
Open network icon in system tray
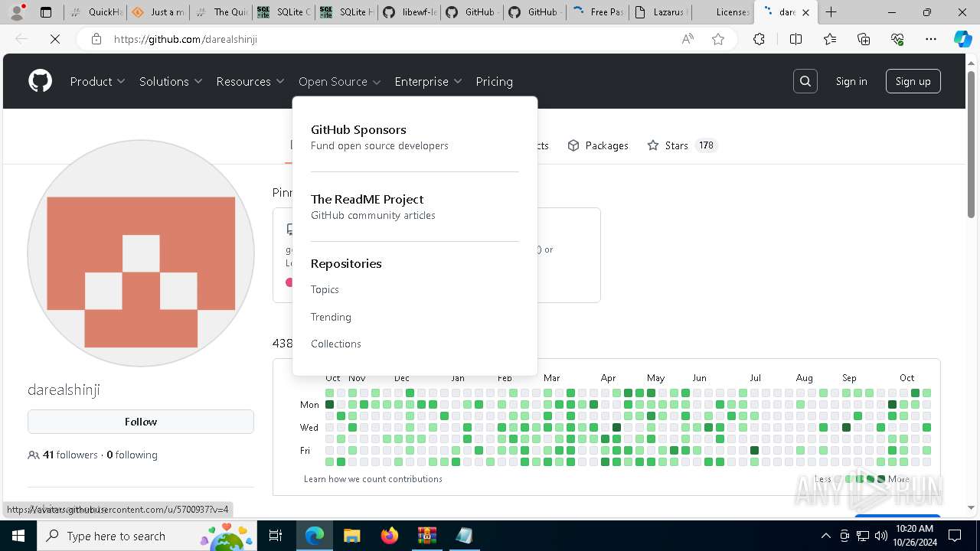862,536
